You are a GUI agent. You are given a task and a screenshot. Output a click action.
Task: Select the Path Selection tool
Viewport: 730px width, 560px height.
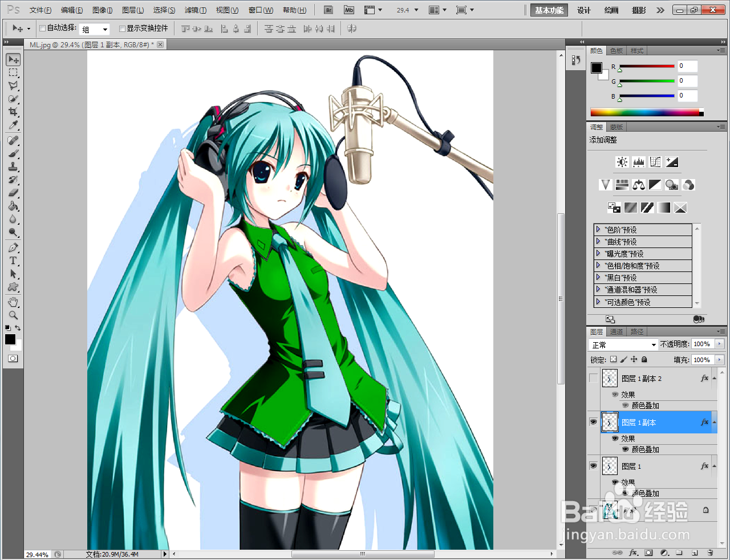(x=13, y=274)
